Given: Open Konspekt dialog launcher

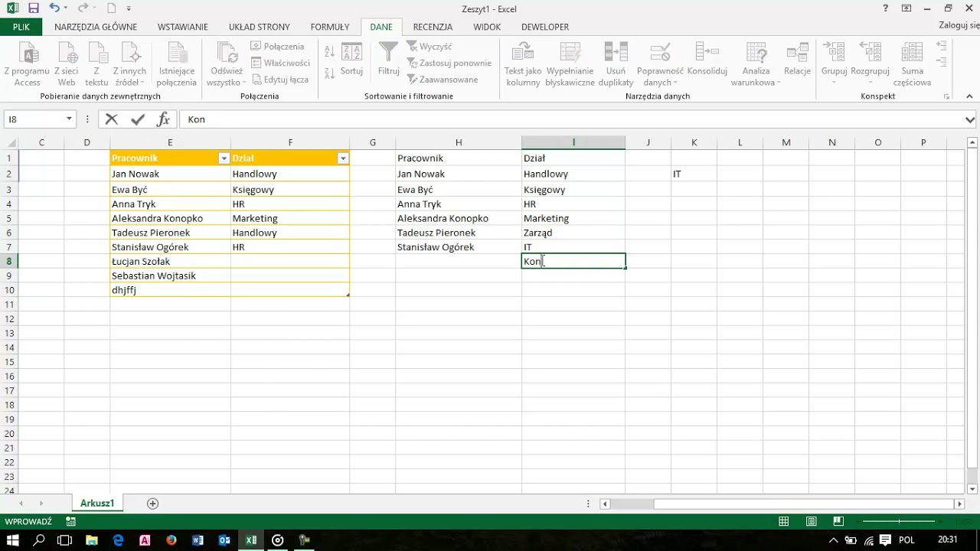Looking at the screenshot, I should click(x=947, y=96).
